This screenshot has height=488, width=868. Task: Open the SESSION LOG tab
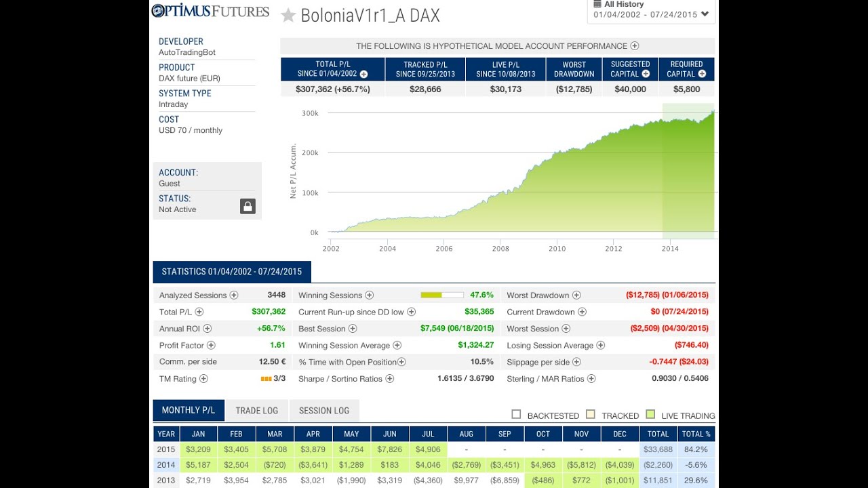[324, 410]
